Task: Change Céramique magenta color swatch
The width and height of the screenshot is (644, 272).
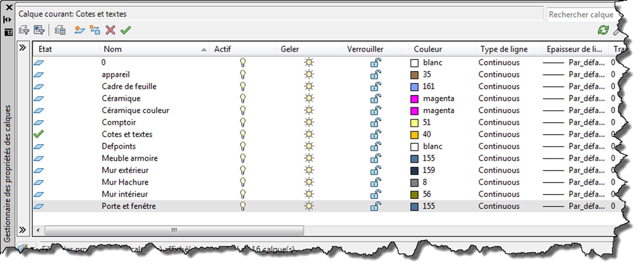Action: point(414,99)
